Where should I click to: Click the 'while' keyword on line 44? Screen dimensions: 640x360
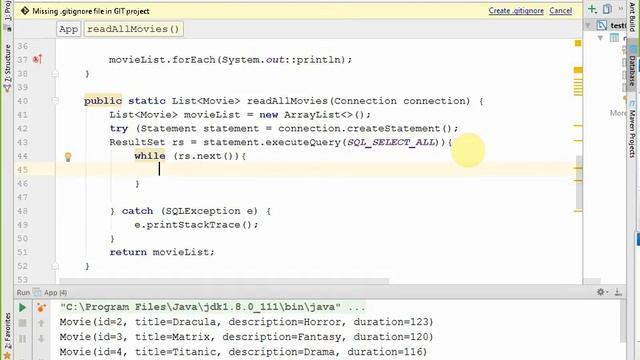[150, 156]
